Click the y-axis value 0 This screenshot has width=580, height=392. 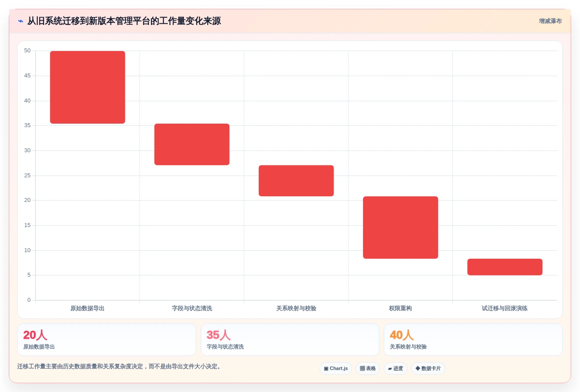pyautogui.click(x=29, y=300)
